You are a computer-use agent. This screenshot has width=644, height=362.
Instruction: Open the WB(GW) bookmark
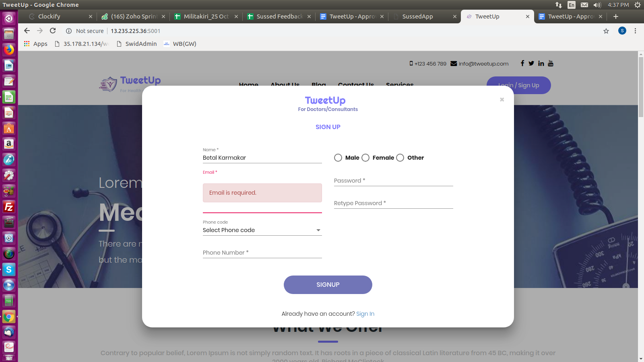point(180,44)
